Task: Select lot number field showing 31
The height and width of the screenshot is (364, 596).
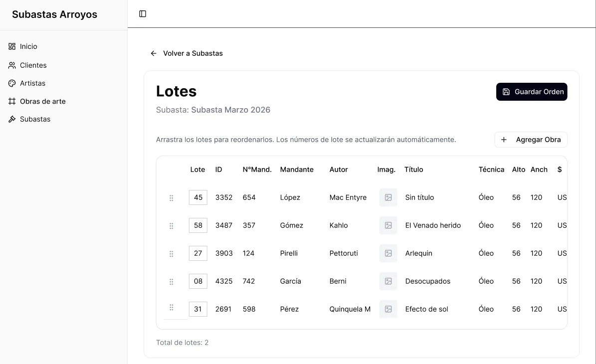Action: (198, 309)
